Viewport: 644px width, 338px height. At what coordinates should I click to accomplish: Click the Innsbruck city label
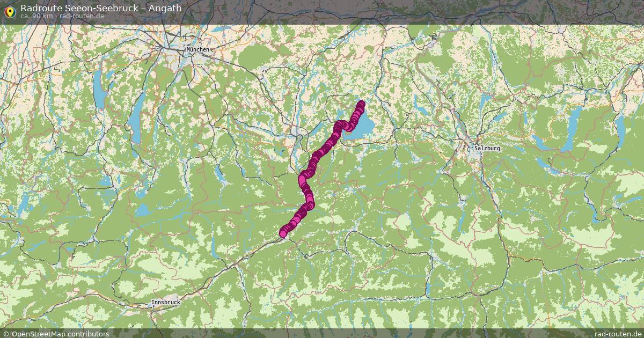[166, 303]
